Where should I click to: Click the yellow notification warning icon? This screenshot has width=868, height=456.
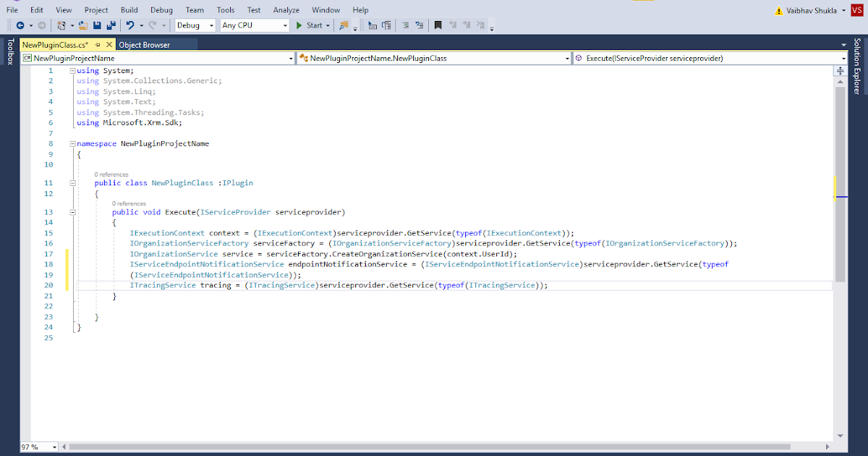(x=779, y=10)
